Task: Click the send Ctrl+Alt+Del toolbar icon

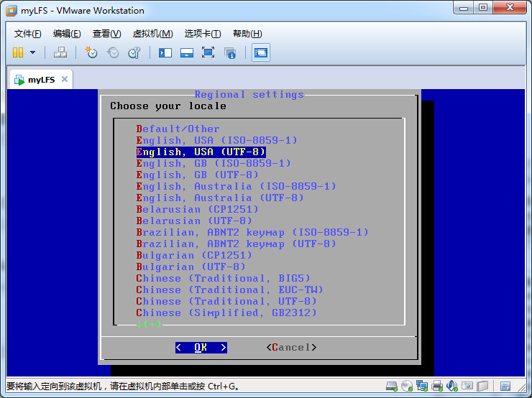Action: click(60, 52)
